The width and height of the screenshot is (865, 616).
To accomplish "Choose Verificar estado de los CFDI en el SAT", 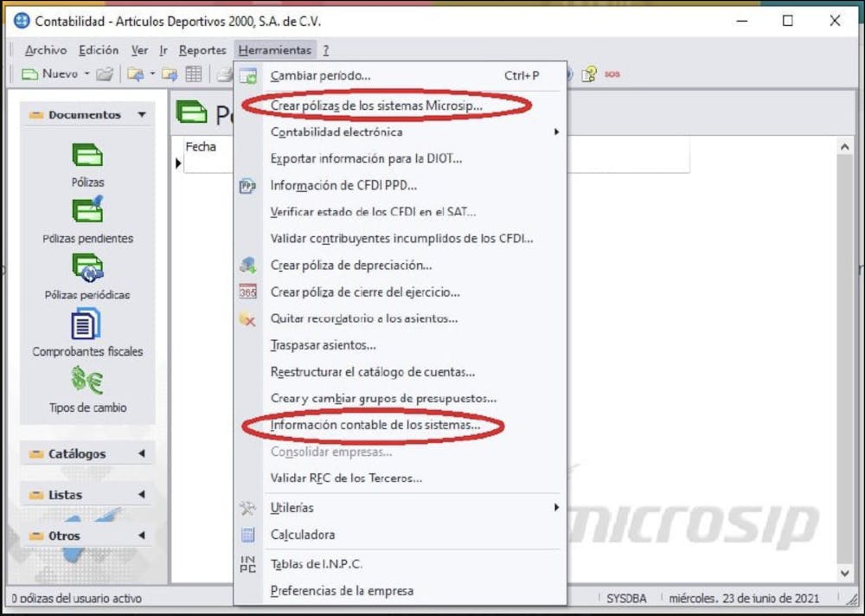I will coord(400,212).
